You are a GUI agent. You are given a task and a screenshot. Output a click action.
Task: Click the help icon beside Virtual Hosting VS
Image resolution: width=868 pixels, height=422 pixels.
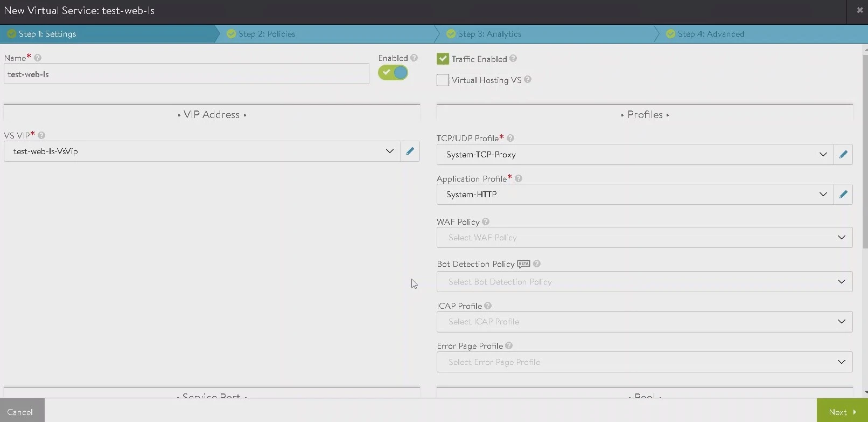tap(528, 79)
